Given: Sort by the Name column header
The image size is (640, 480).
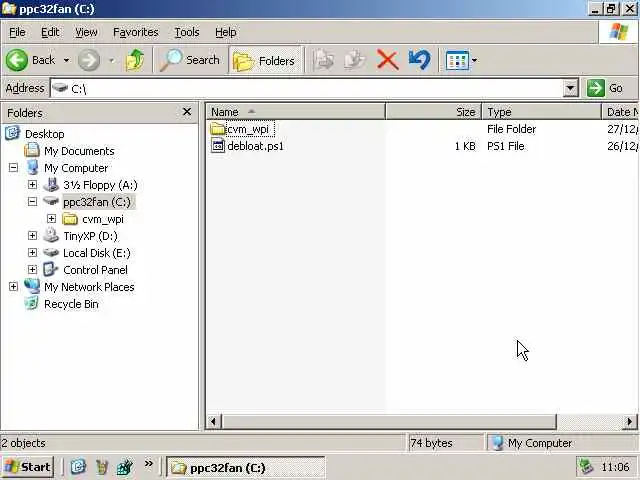Looking at the screenshot, I should click(296, 112).
